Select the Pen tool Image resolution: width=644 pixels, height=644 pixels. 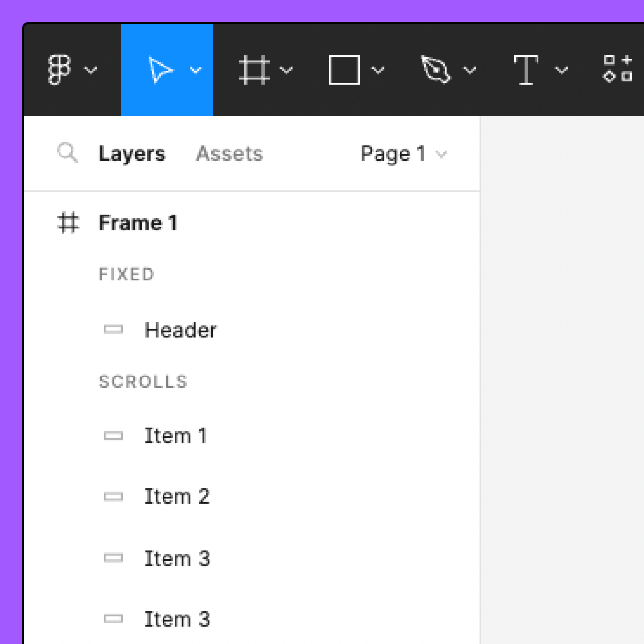click(x=436, y=69)
